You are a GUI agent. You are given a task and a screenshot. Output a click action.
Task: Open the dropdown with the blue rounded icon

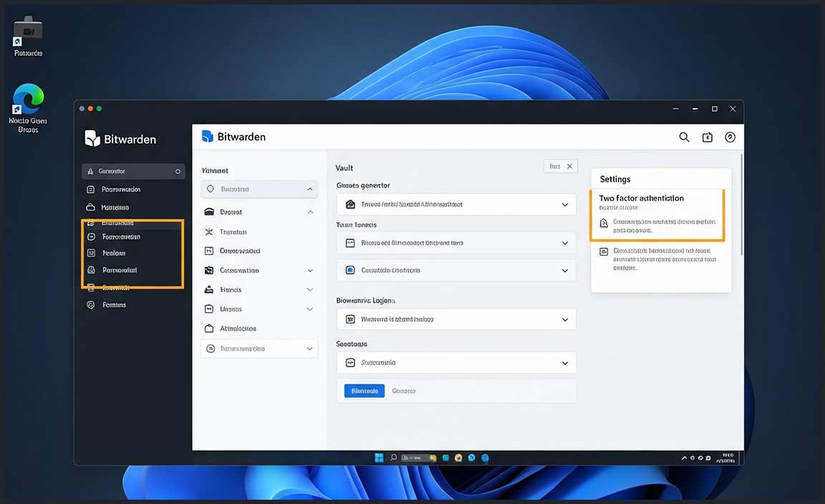pyautogui.click(x=456, y=271)
